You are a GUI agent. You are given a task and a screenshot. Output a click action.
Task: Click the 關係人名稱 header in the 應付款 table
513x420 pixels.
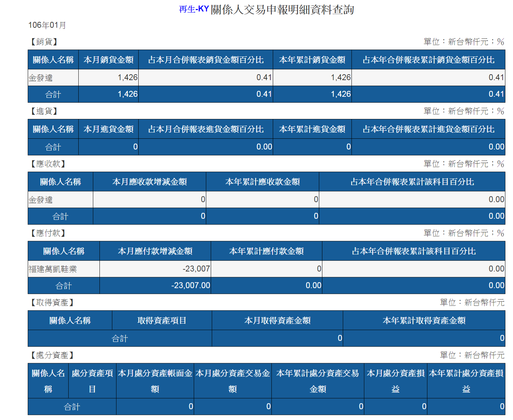(x=64, y=251)
